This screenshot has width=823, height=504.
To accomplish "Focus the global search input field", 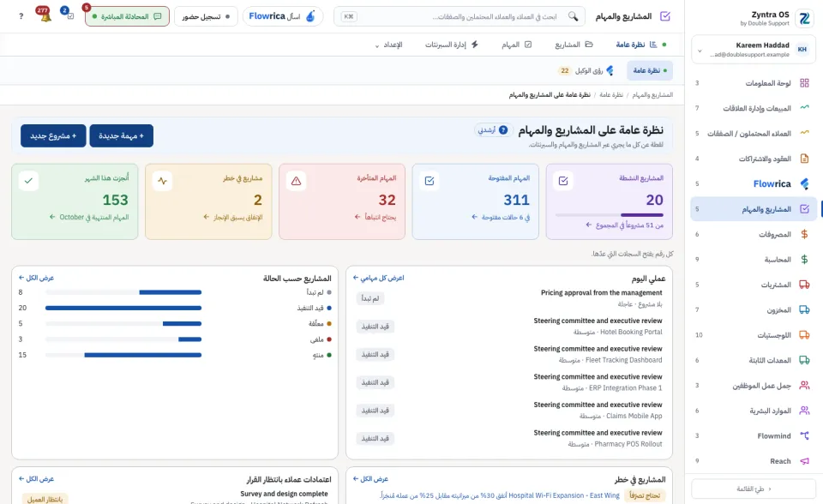I will [x=460, y=16].
